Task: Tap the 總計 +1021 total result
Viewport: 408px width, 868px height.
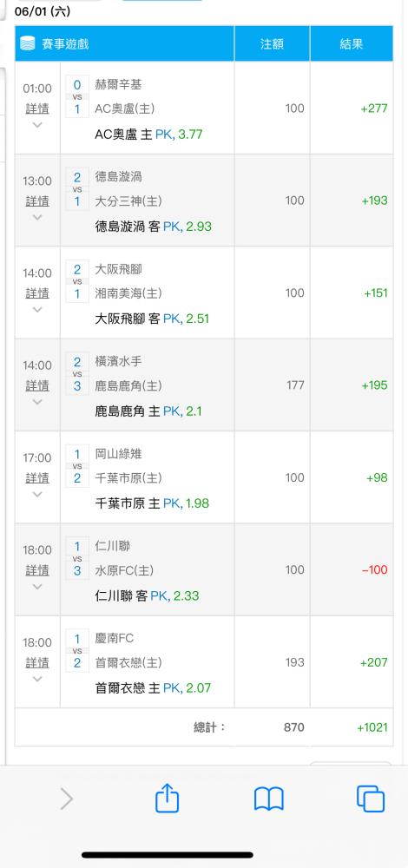Action: click(x=372, y=727)
